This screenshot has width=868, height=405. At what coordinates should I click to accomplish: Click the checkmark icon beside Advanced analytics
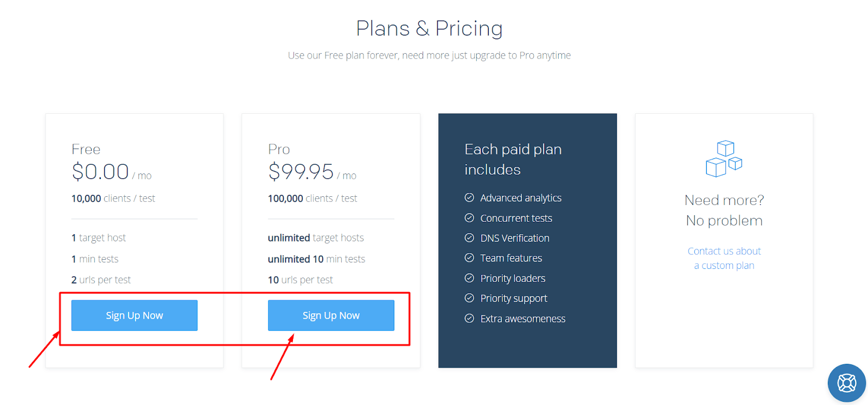point(469,198)
